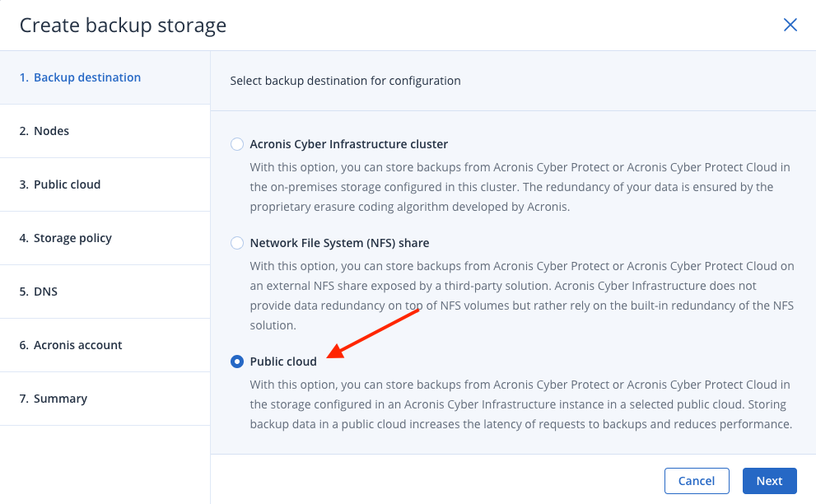Close the Create backup storage dialog

coord(790,25)
